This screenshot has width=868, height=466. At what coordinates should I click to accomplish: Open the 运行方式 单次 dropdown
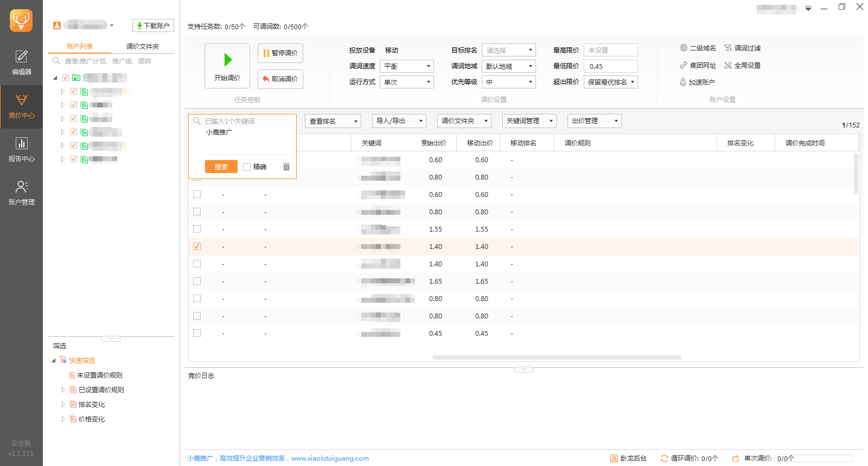click(407, 82)
